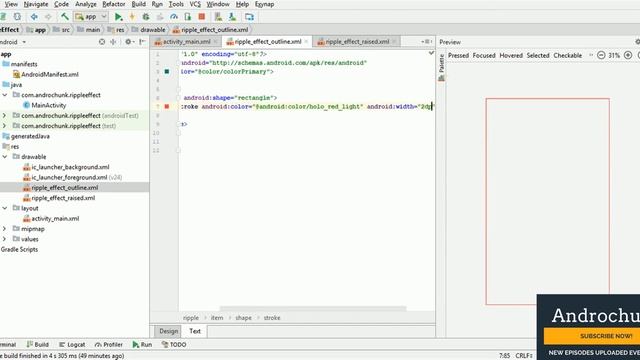This screenshot has width=640, height=360.
Task: Expand the values folder
Action: point(5,239)
